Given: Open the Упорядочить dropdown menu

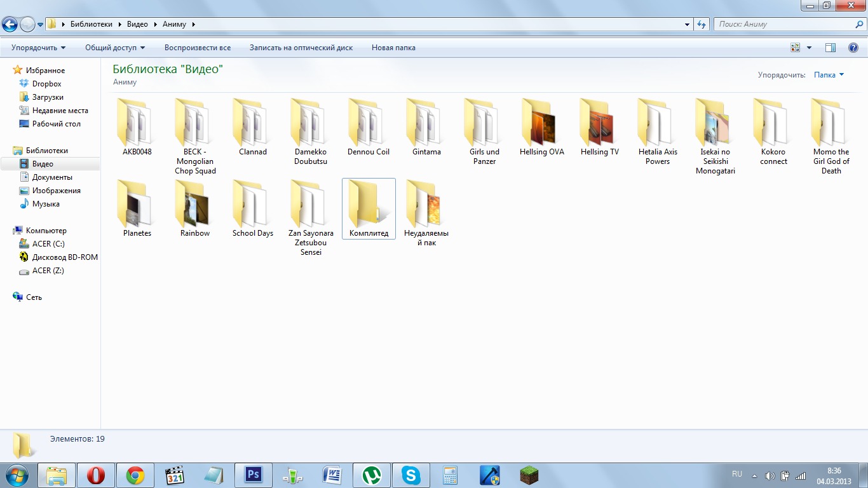Looking at the screenshot, I should click(38, 48).
